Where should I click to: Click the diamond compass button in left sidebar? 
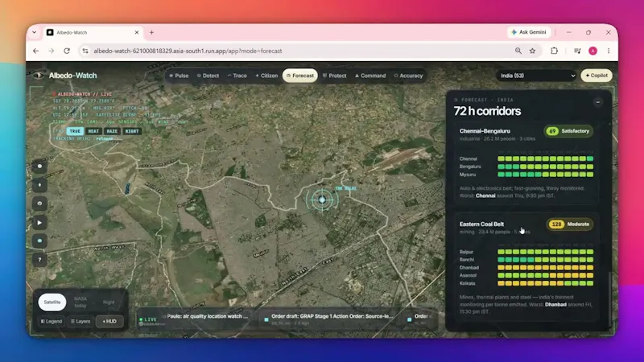[x=39, y=185]
